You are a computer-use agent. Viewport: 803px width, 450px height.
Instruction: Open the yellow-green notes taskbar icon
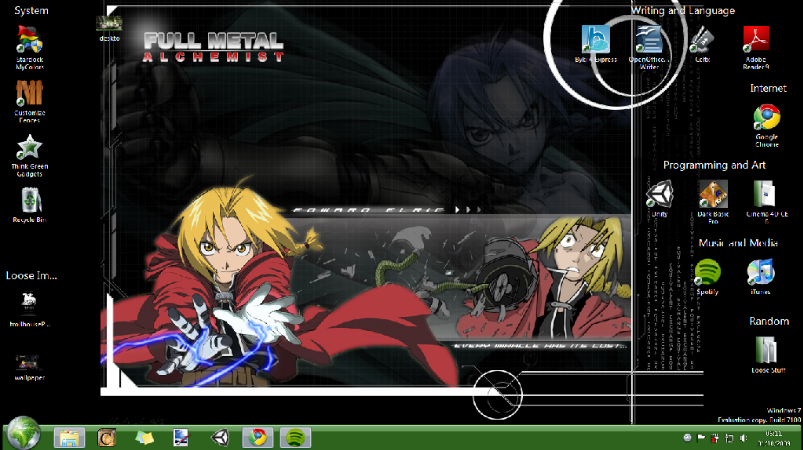[144, 438]
